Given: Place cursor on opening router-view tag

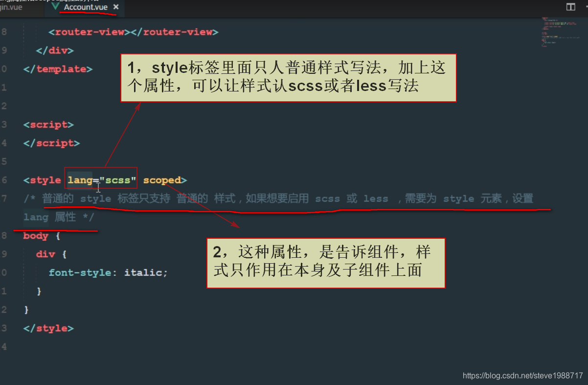Looking at the screenshot, I should click(90, 32).
